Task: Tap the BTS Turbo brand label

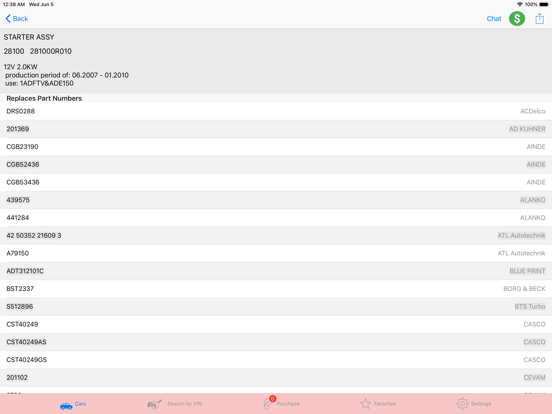Action: 530,307
